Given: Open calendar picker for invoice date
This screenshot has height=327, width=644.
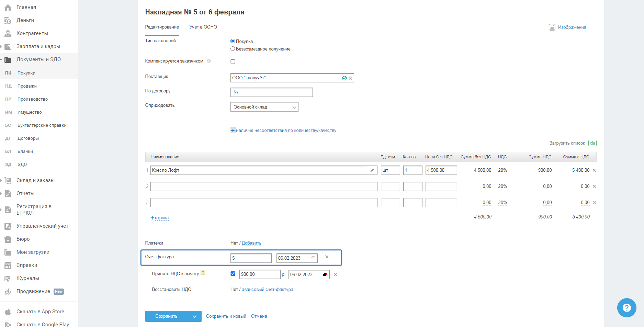Looking at the screenshot, I should [313, 258].
